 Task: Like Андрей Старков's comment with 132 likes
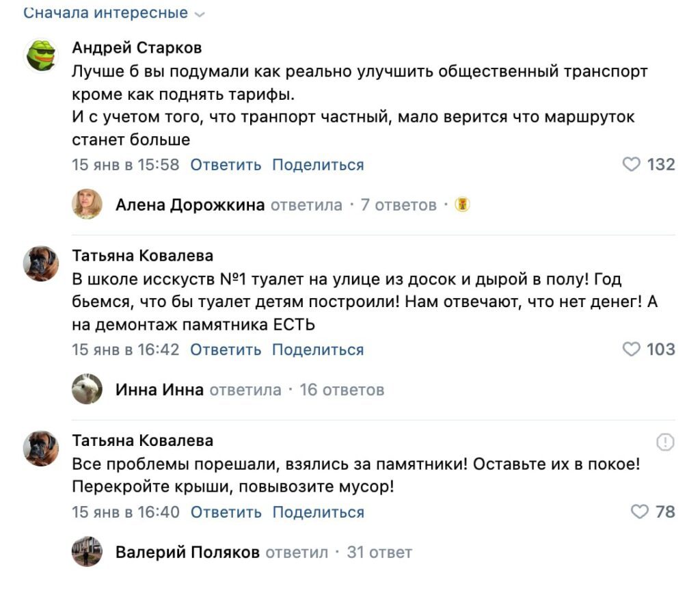[x=632, y=165]
